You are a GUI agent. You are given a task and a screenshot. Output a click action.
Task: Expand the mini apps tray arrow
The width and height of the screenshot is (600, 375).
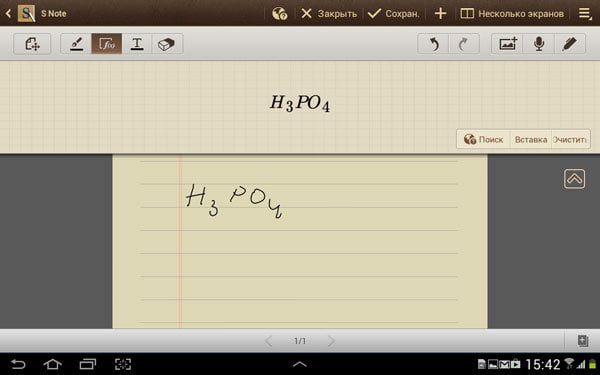coord(300,364)
